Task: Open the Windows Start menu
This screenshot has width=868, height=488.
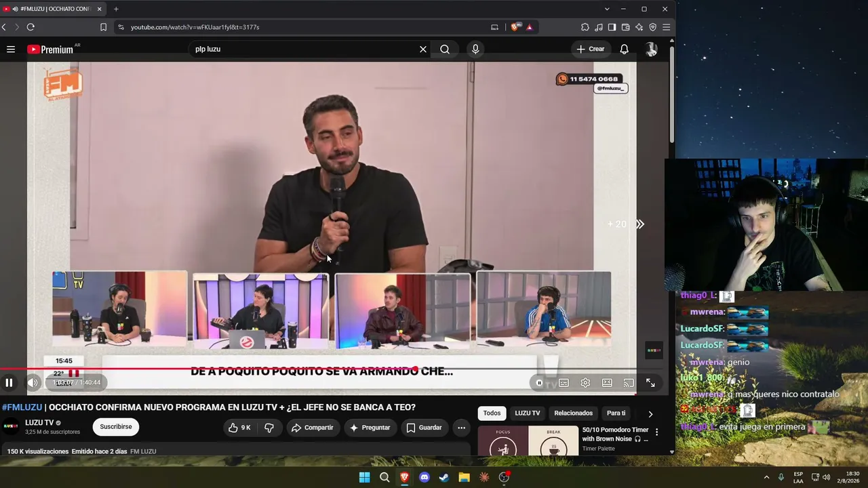Action: [365, 477]
